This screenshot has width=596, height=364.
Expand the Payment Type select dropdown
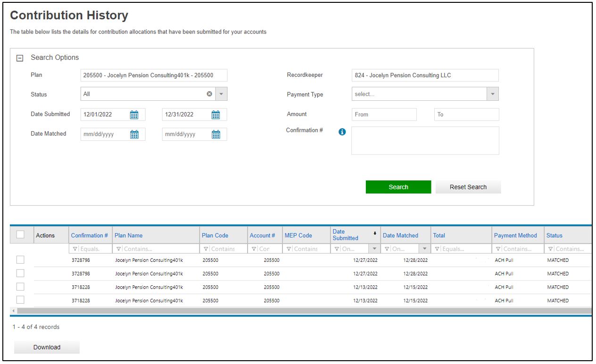click(493, 94)
